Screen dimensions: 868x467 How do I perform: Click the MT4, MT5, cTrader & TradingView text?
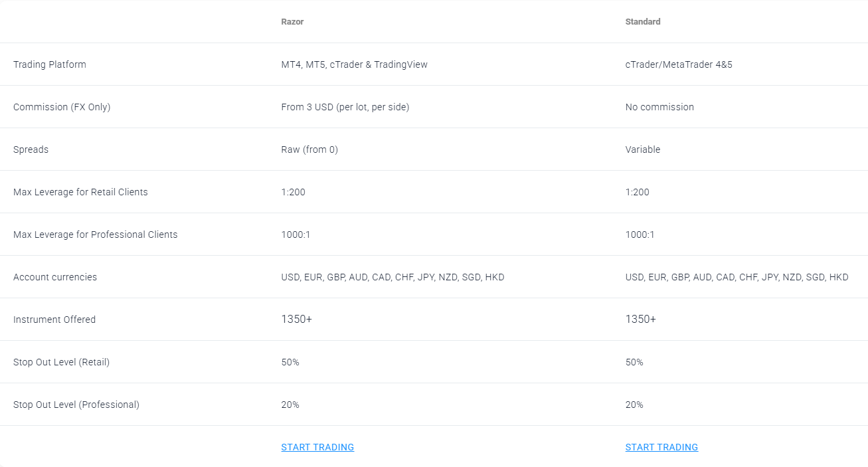pyautogui.click(x=354, y=64)
